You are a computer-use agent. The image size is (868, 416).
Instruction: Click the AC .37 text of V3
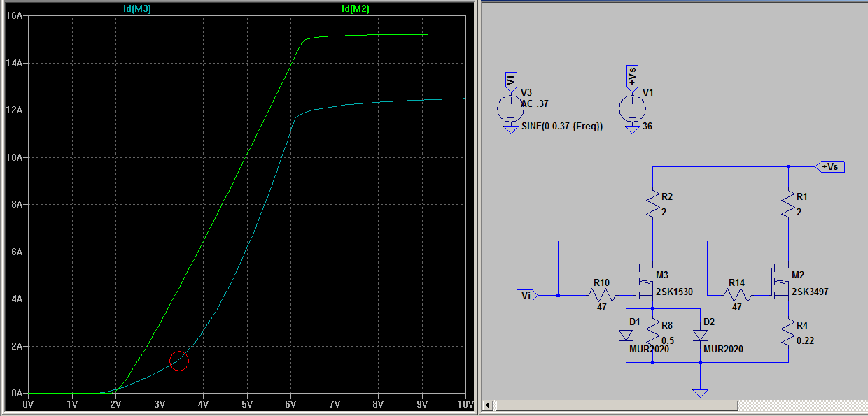pos(535,103)
